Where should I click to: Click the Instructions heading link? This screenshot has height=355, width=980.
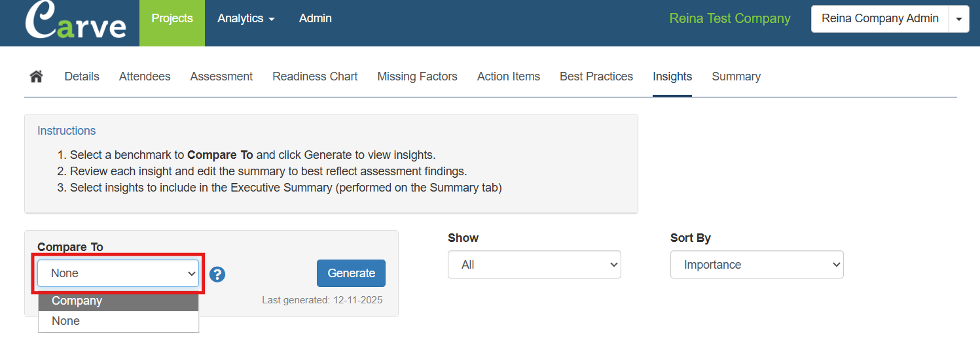click(67, 131)
